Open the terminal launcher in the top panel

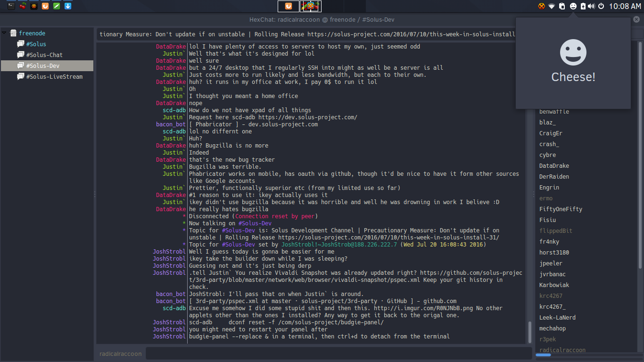coord(11,6)
